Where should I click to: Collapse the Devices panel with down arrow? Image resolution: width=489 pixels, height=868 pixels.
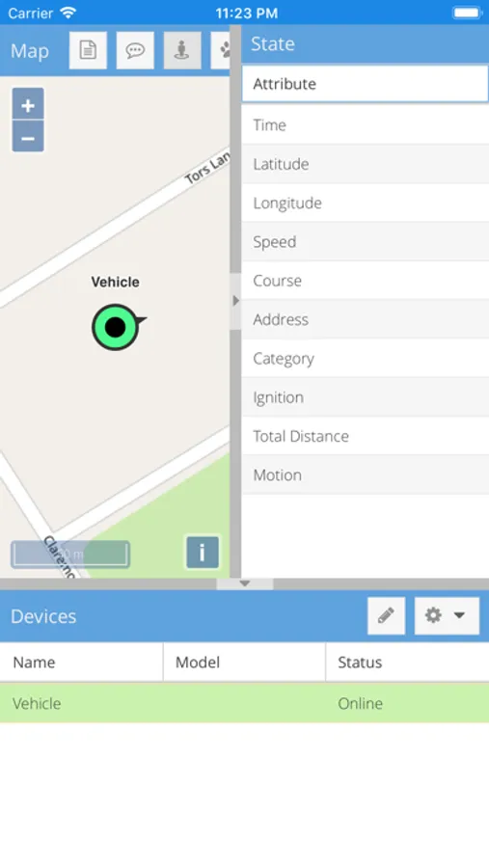point(245,583)
